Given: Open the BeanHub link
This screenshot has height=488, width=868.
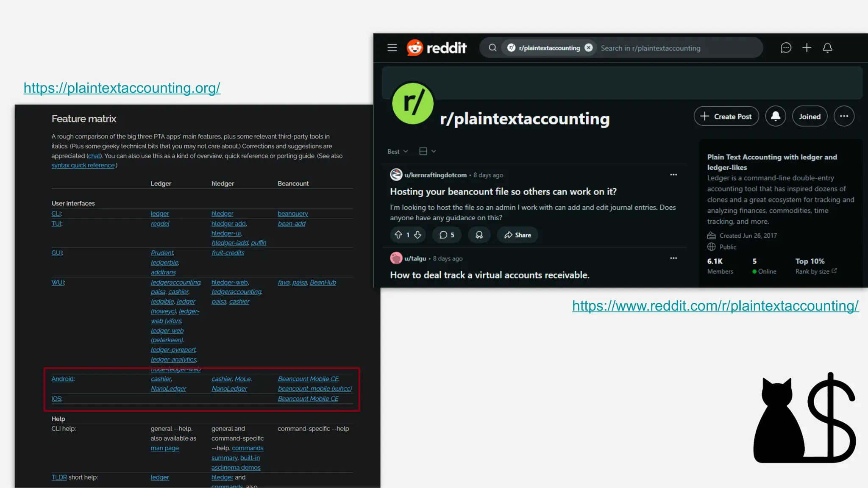Looking at the screenshot, I should click(x=323, y=282).
